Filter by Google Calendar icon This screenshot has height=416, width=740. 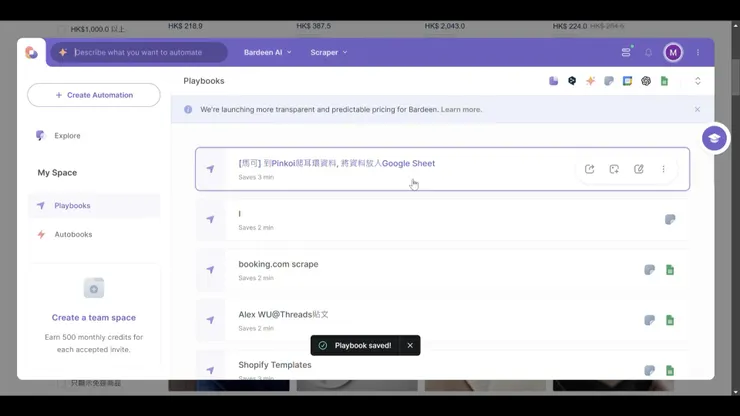tap(627, 81)
